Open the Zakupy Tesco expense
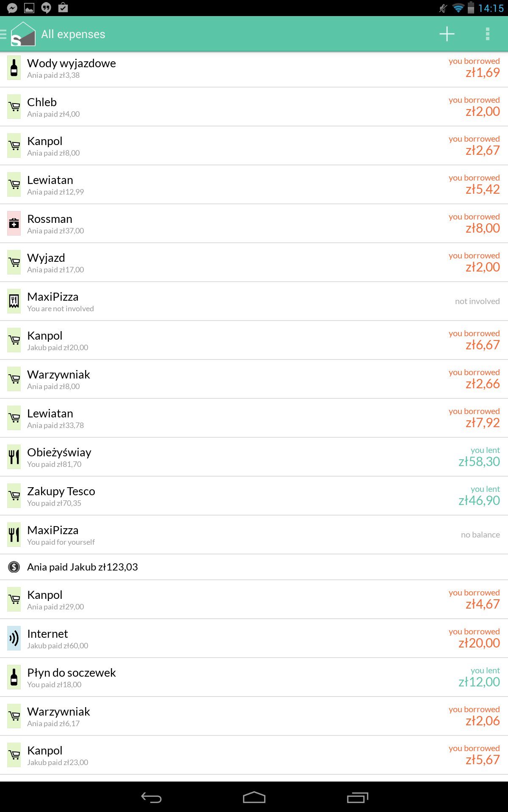 254,496
